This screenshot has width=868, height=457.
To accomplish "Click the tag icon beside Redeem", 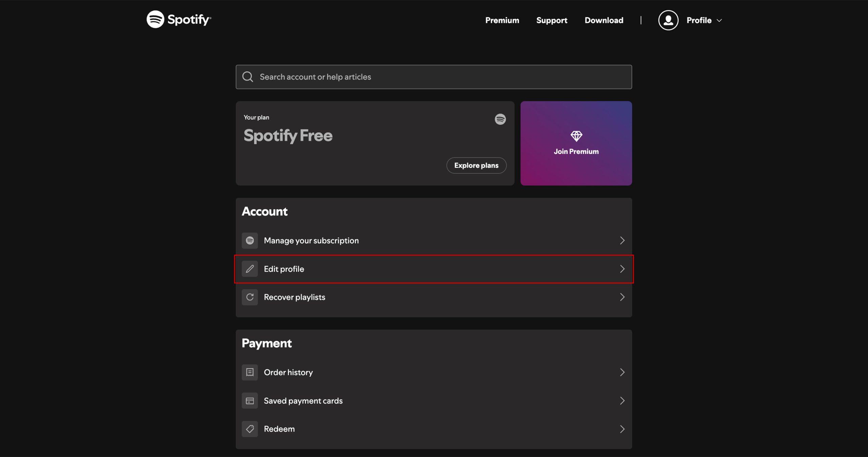I will [x=250, y=429].
